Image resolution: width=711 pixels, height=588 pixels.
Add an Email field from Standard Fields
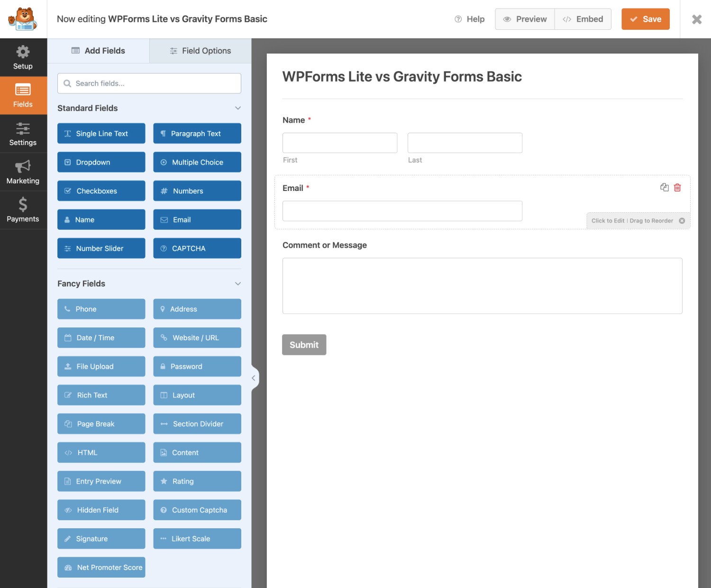click(197, 219)
